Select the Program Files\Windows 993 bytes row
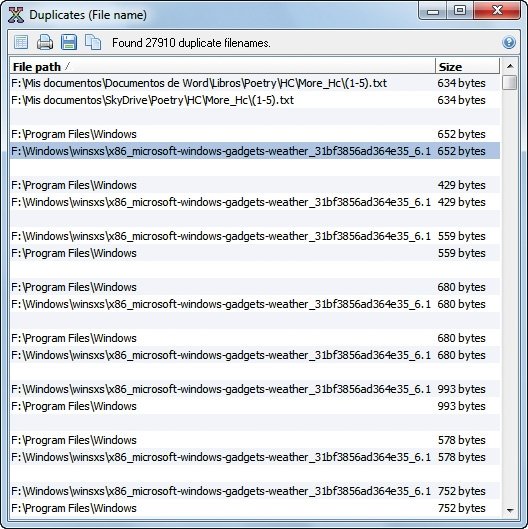This screenshot has height=529, width=528. click(x=255, y=406)
